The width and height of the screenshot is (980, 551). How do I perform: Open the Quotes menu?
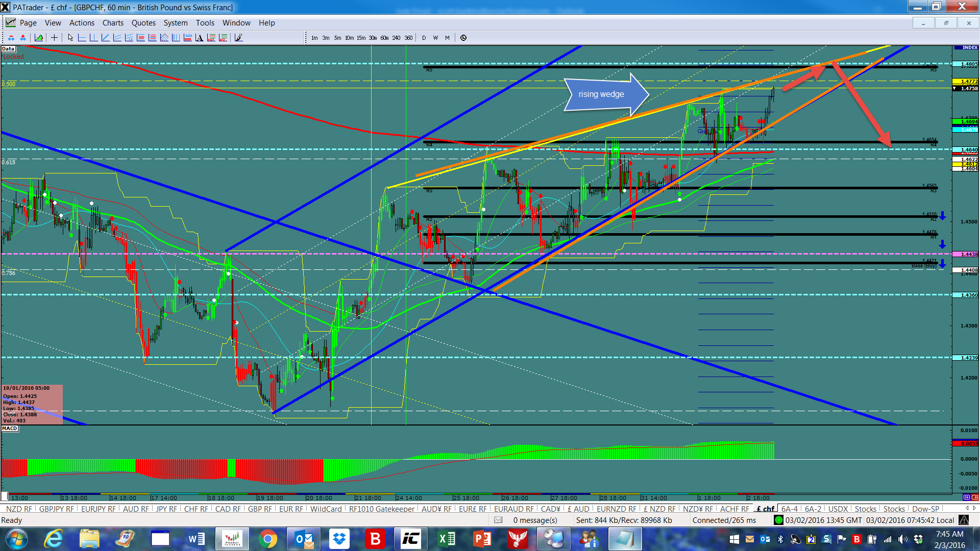tap(143, 23)
